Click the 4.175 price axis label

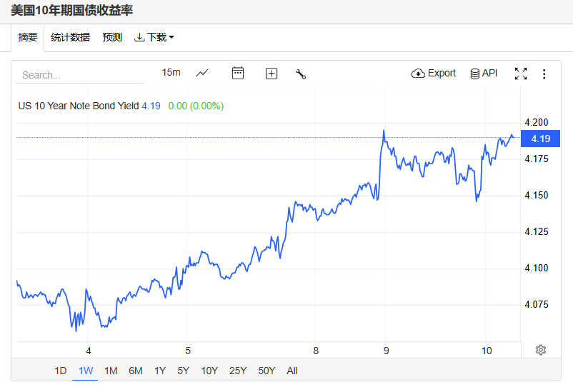537,159
